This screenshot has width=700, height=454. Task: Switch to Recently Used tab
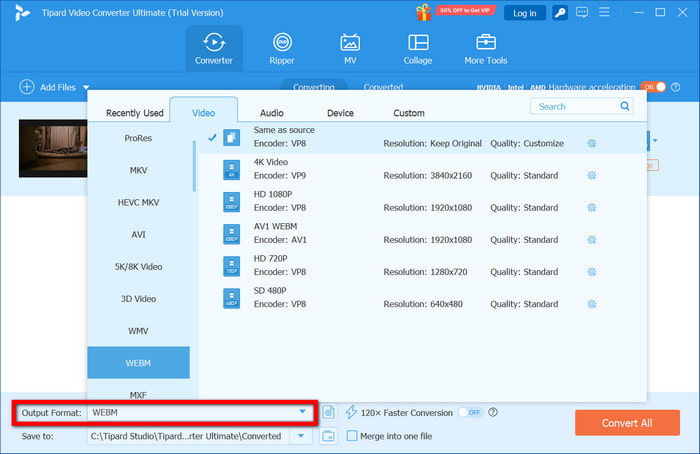tap(134, 113)
